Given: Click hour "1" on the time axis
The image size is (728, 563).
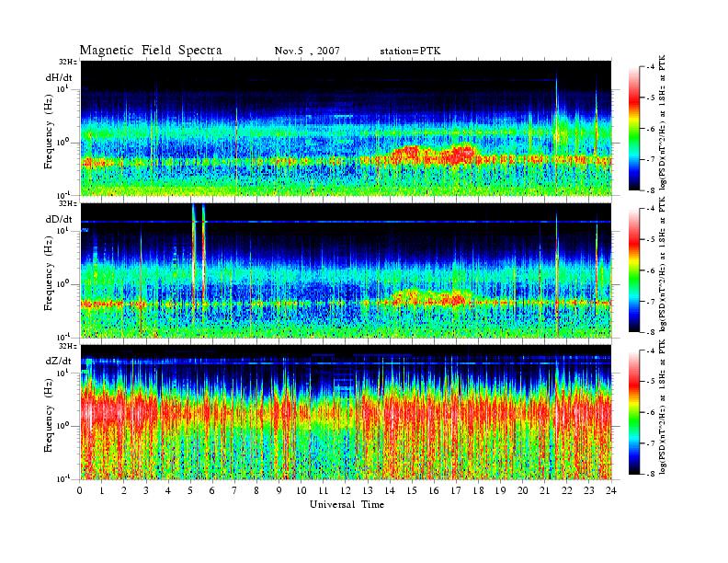Looking at the screenshot, I should pos(102,490).
